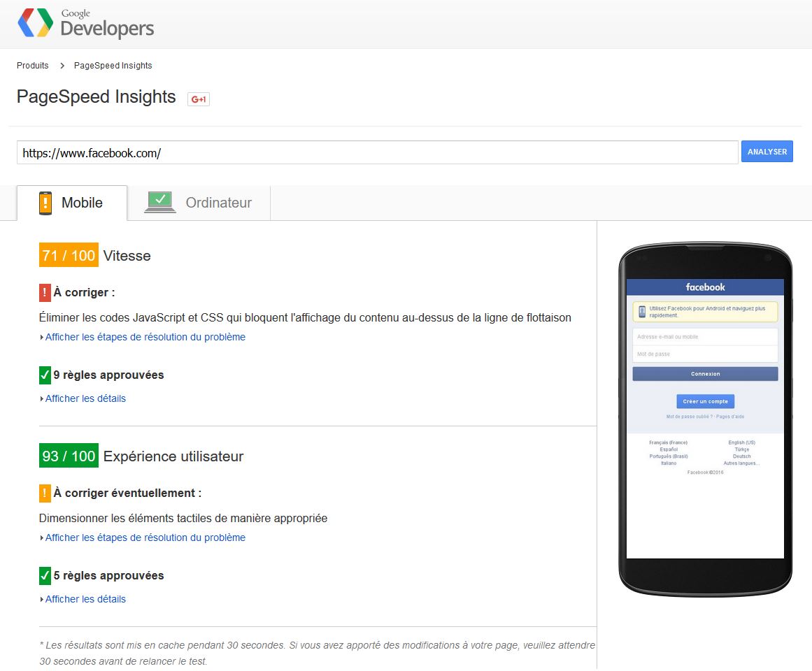Click the phone icon in Facebook Android banner
812x671 pixels.
click(642, 312)
